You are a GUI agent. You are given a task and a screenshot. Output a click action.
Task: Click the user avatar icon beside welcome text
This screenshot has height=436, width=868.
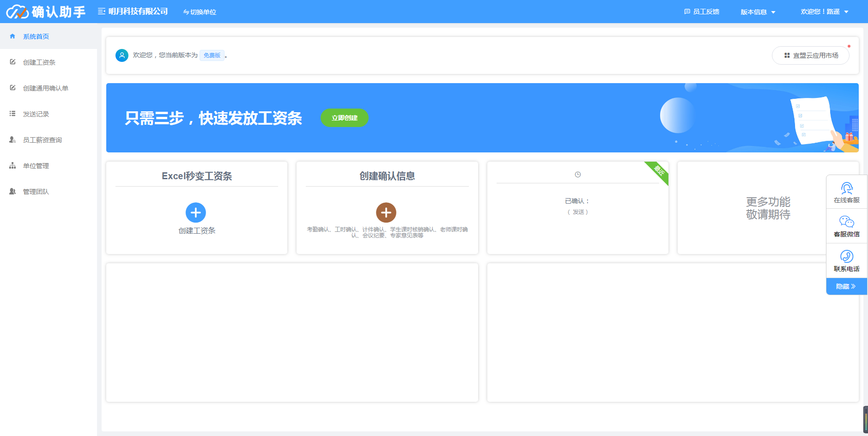click(x=122, y=55)
